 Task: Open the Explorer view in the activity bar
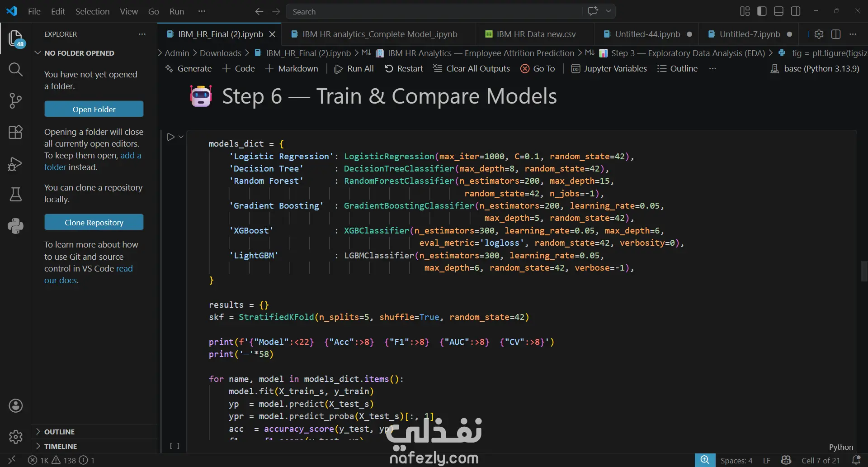(16, 38)
